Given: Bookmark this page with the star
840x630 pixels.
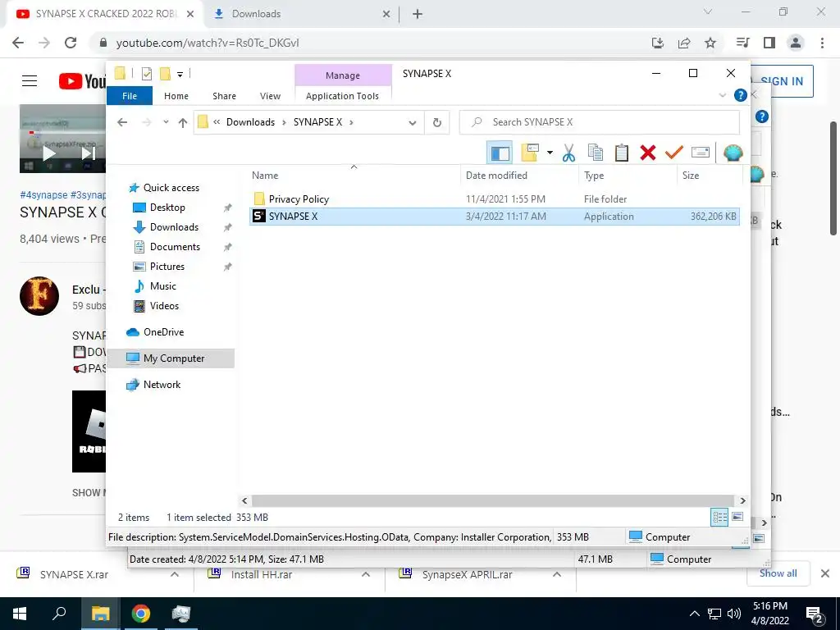Looking at the screenshot, I should coord(710,43).
